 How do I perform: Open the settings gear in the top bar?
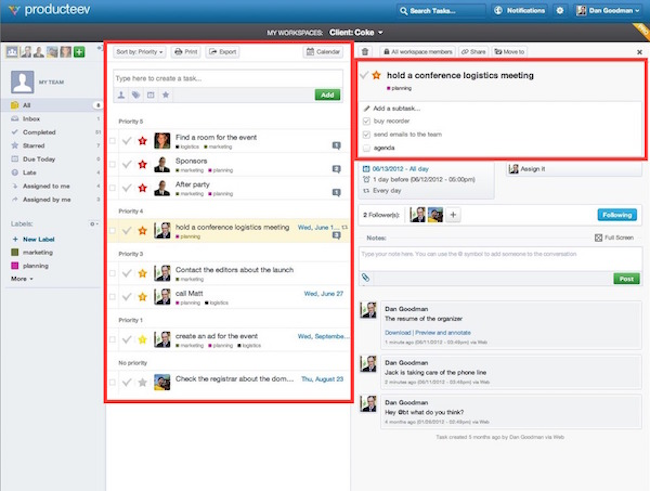[x=560, y=10]
